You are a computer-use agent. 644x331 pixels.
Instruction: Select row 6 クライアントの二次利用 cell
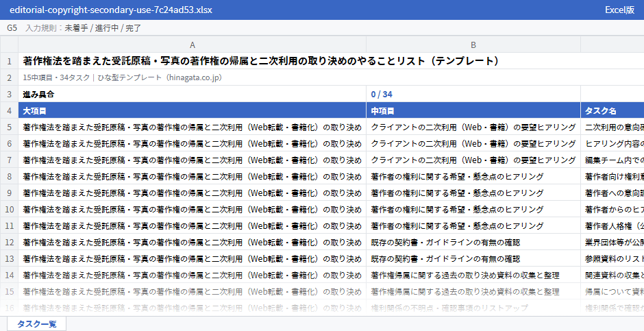coord(473,143)
